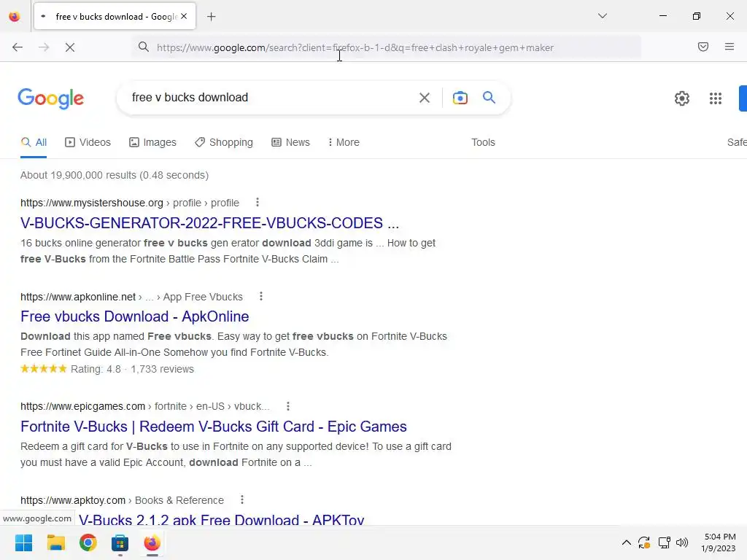Launch Google Chrome from taskbar
Screen dimensions: 747x560
[x=88, y=542]
